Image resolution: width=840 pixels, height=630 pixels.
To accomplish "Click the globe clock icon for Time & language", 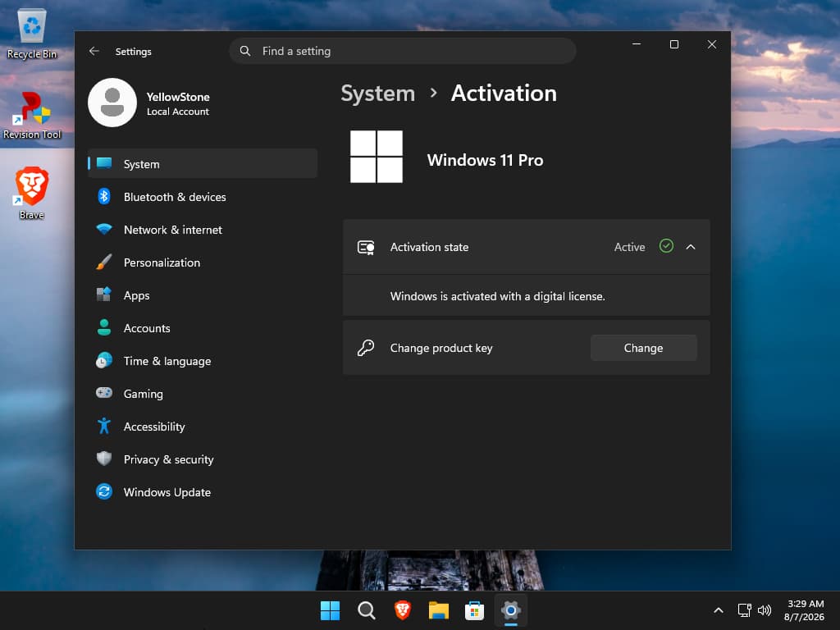I will click(104, 361).
